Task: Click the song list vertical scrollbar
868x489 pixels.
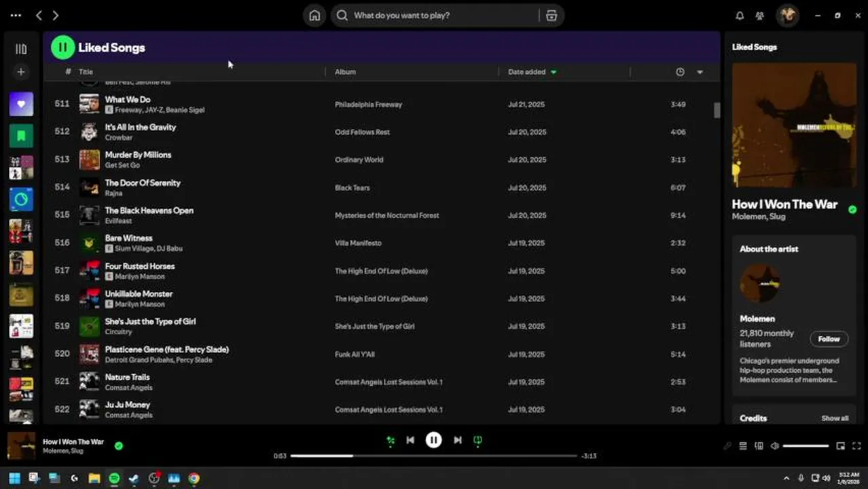Action: pyautogui.click(x=716, y=111)
